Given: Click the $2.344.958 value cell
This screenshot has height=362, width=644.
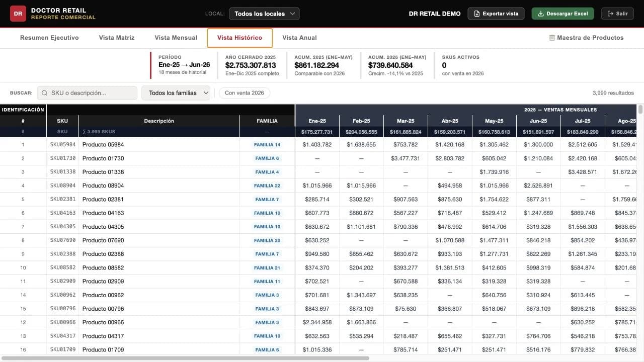Looking at the screenshot, I should 317,322.
